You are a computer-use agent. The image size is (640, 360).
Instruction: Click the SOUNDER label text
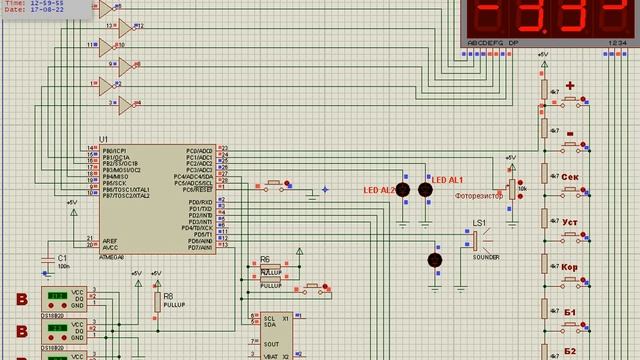486,258
